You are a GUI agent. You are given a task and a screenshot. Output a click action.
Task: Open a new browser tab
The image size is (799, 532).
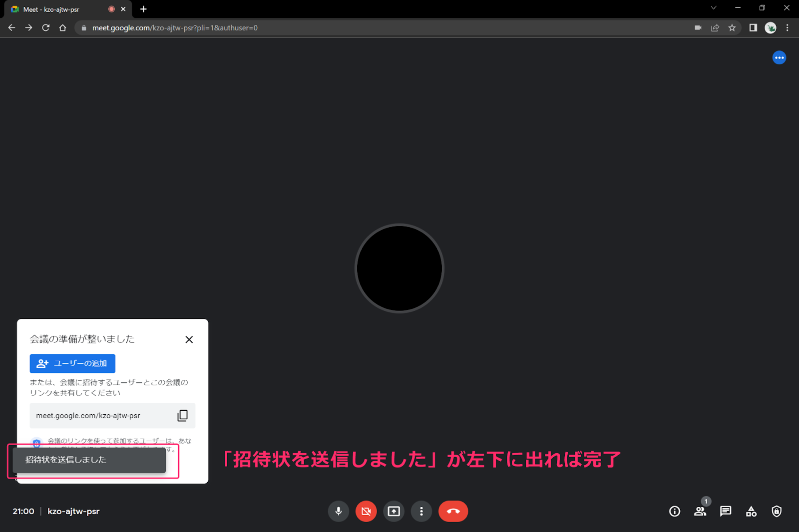click(143, 9)
